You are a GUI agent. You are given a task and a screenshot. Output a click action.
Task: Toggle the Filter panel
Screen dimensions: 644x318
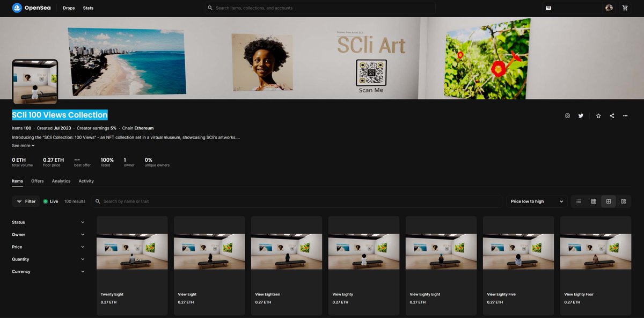tap(26, 201)
